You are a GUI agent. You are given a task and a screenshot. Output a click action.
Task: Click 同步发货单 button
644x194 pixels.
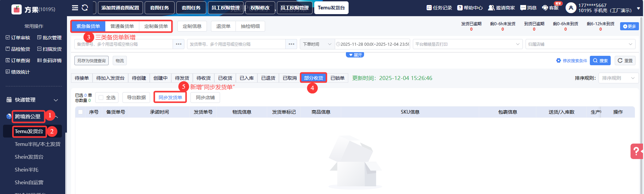pyautogui.click(x=170, y=98)
